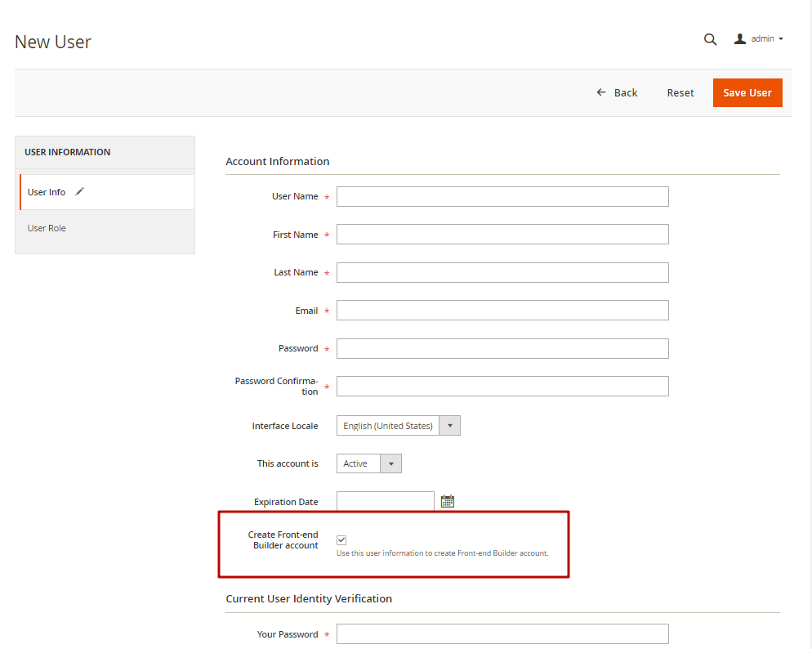Click the admin user avatar icon
The image size is (812, 649).
tap(740, 39)
